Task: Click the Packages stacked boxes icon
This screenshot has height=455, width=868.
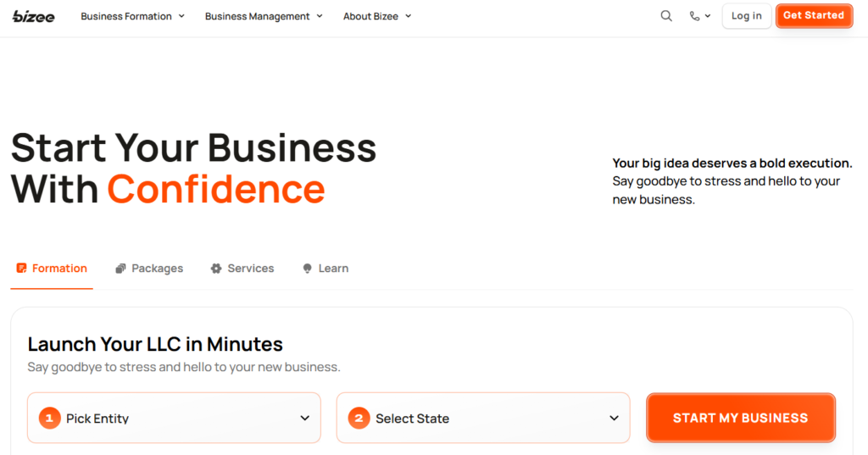Action: tap(120, 269)
